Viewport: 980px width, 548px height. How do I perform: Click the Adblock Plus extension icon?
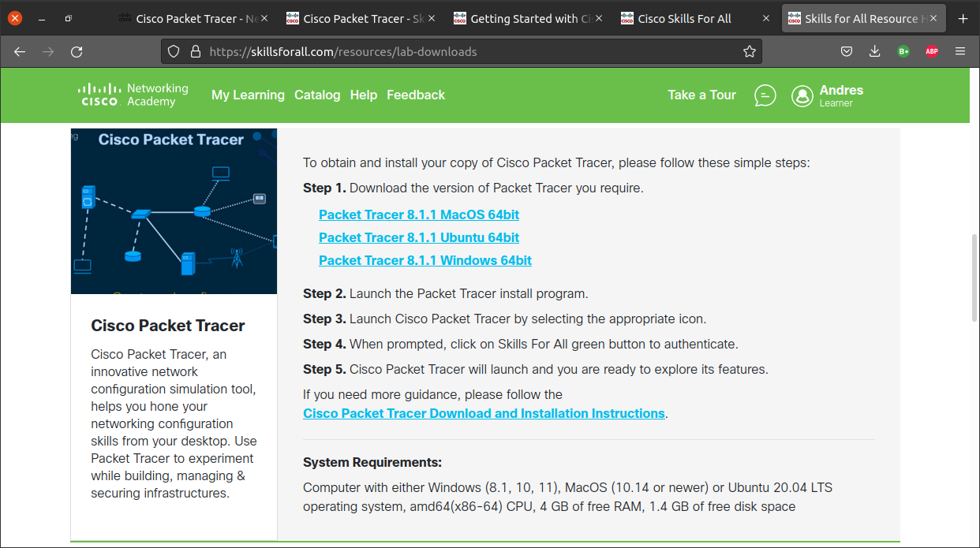pyautogui.click(x=931, y=52)
